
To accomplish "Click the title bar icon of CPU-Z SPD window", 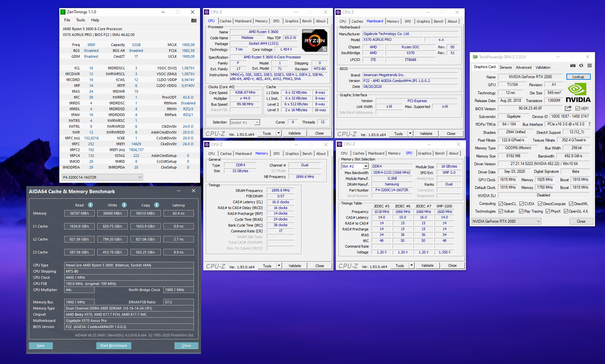I will (x=339, y=144).
